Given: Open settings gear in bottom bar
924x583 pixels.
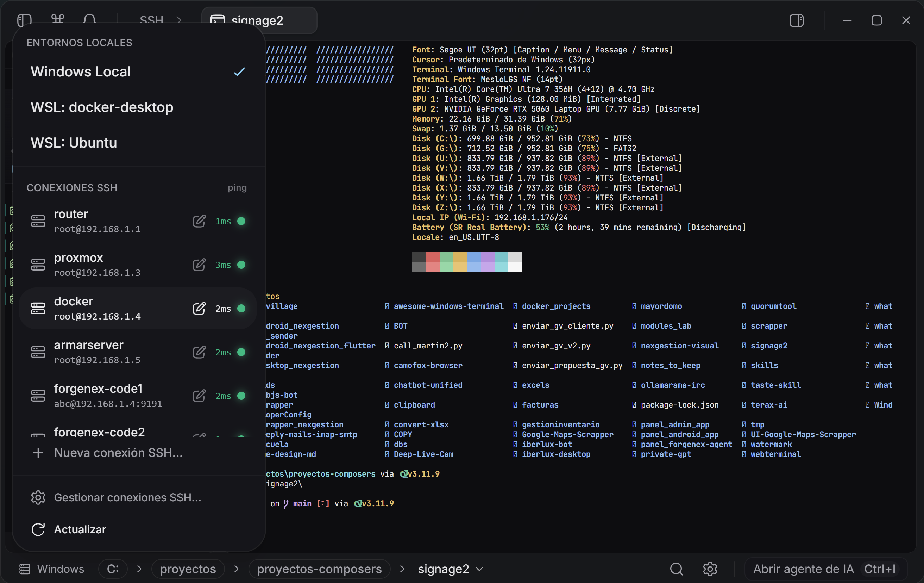Looking at the screenshot, I should point(710,569).
